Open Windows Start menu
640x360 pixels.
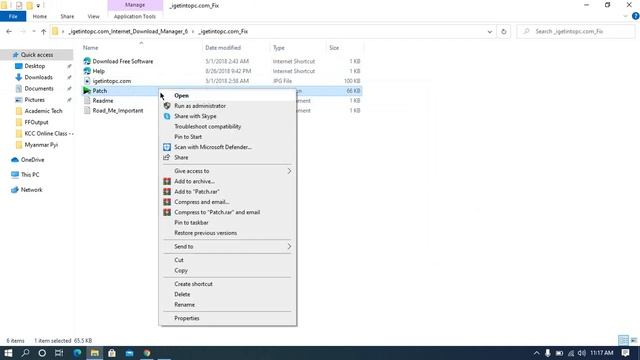coord(8,353)
